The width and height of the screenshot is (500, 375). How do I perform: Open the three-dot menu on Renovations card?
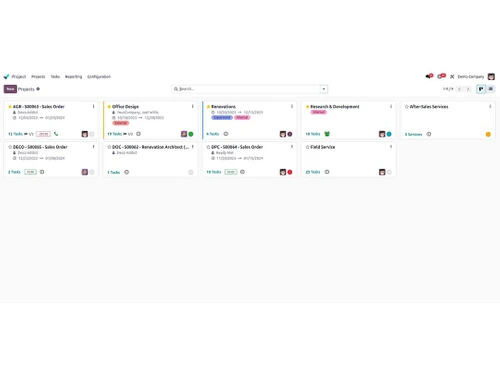[x=292, y=106]
